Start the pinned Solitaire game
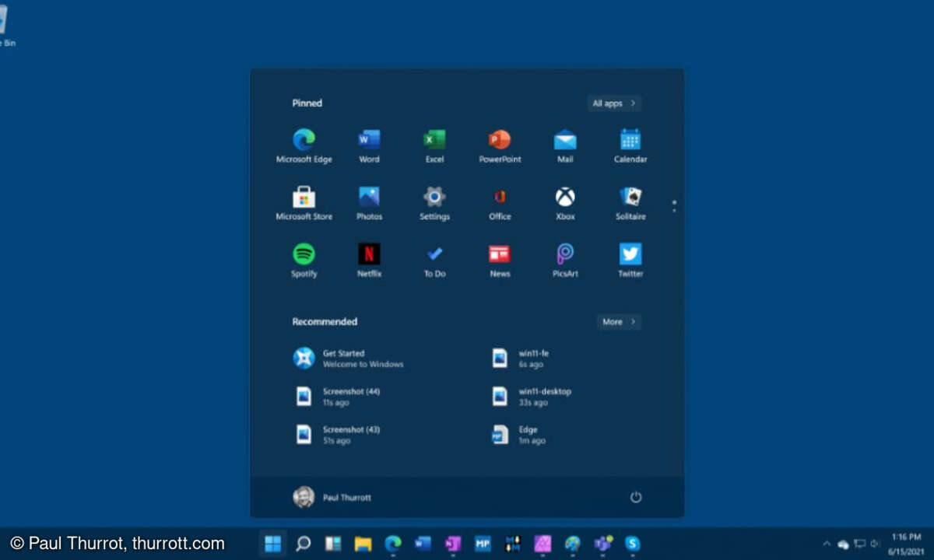 (630, 204)
